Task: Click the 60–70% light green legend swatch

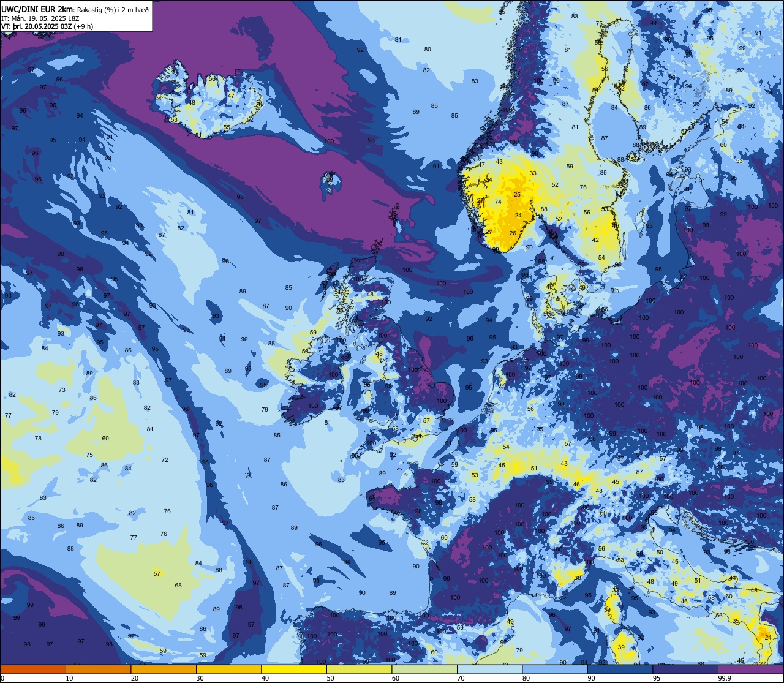Action: (424, 669)
